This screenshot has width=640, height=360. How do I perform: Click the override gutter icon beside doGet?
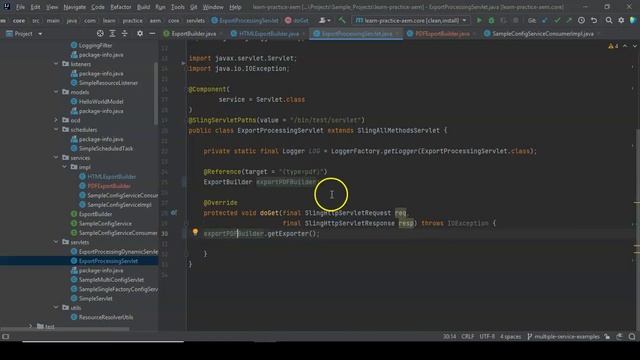(x=174, y=213)
